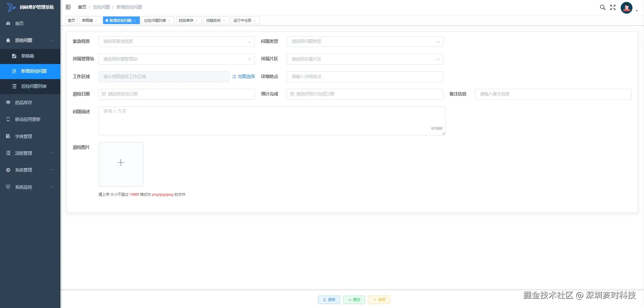Open the search magnifier icon
This screenshot has width=644, height=308.
pyautogui.click(x=602, y=7)
